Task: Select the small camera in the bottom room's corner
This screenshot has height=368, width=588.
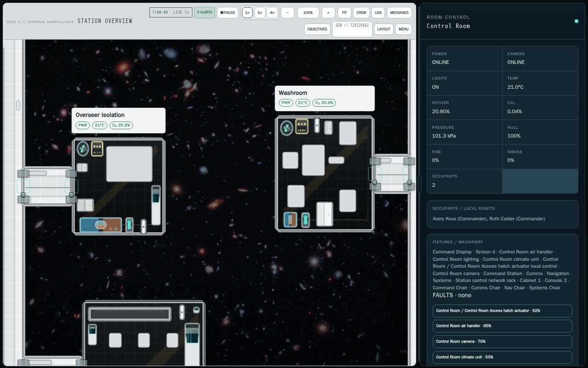Action: (x=196, y=310)
